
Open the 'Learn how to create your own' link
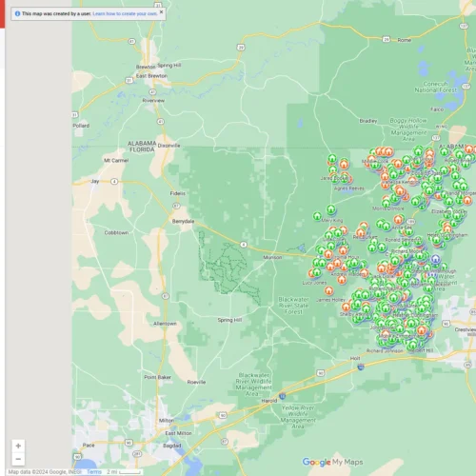click(x=125, y=13)
